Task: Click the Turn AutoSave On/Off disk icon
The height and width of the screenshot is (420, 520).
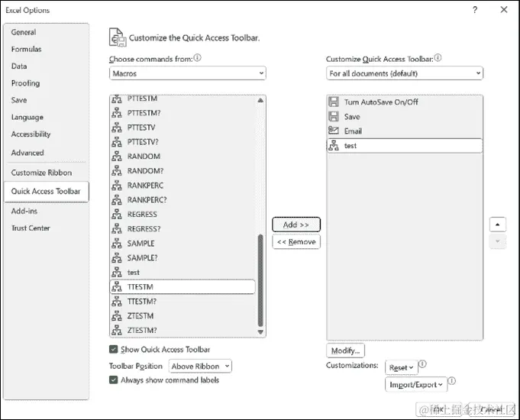Action: 334,102
